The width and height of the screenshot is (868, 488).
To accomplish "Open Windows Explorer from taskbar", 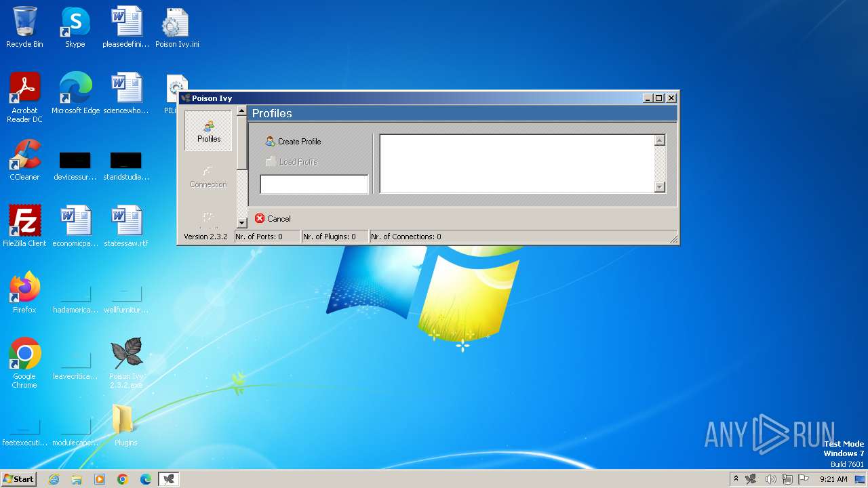I will [x=77, y=479].
